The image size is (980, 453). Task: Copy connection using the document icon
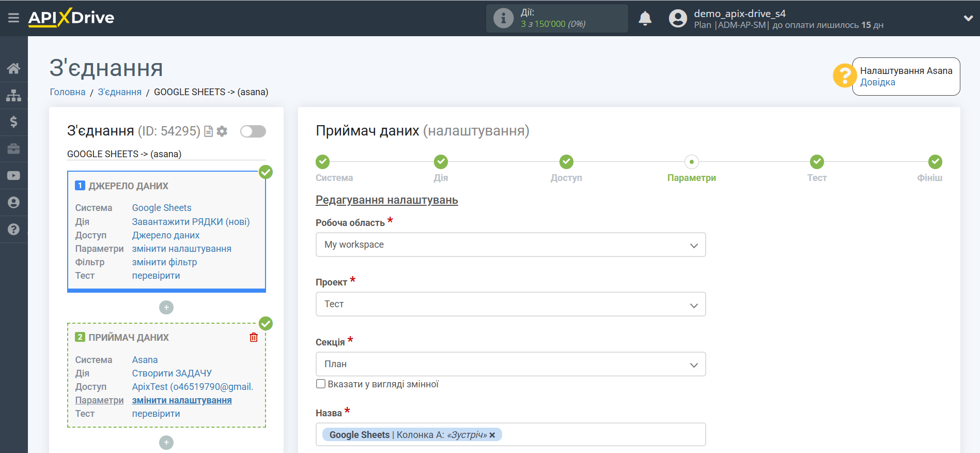[209, 131]
